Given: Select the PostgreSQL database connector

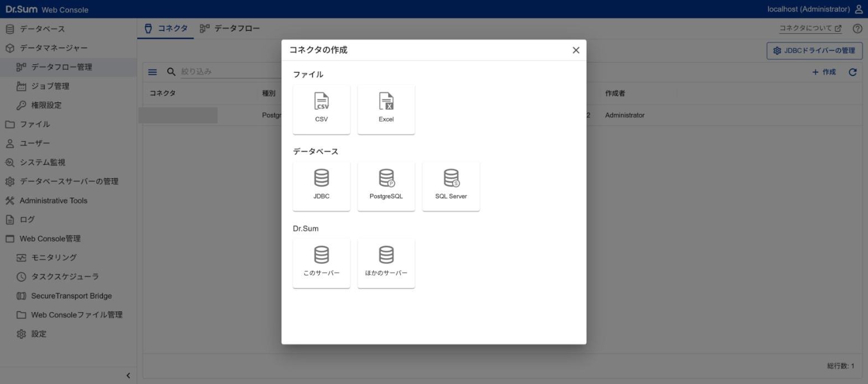Looking at the screenshot, I should click(386, 186).
